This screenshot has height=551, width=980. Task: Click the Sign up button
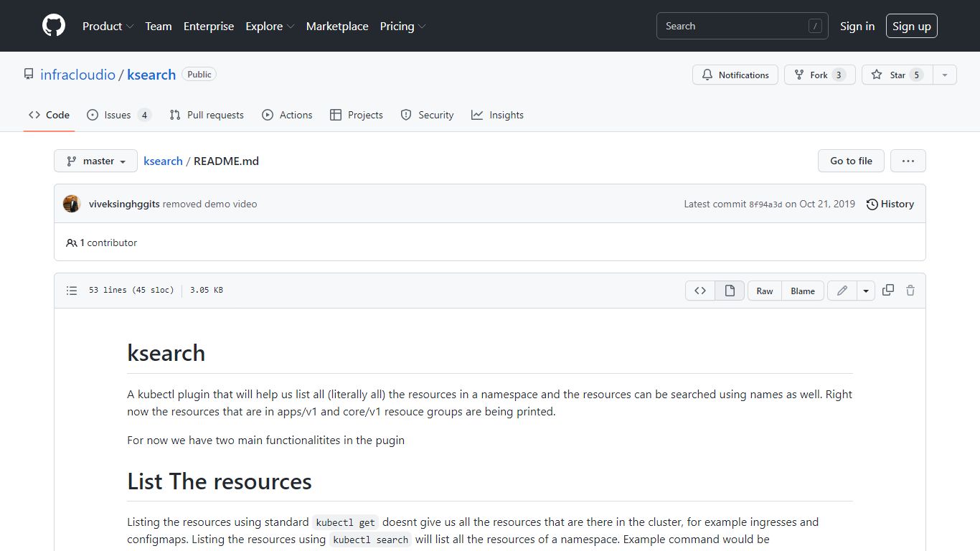tap(912, 26)
